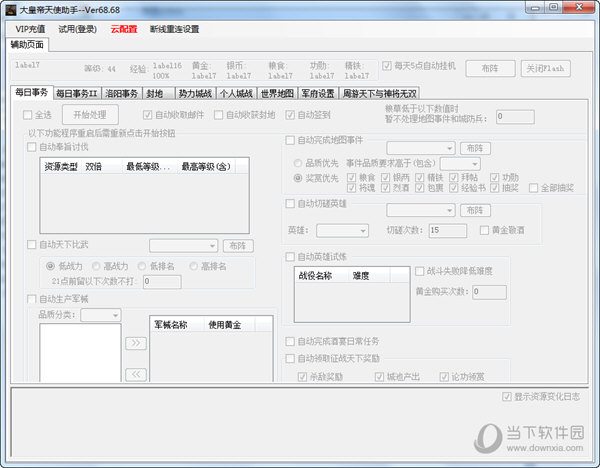The height and width of the screenshot is (468, 600).
Task: Enable 自动切磋英雄 checkbox
Action: tap(316, 204)
